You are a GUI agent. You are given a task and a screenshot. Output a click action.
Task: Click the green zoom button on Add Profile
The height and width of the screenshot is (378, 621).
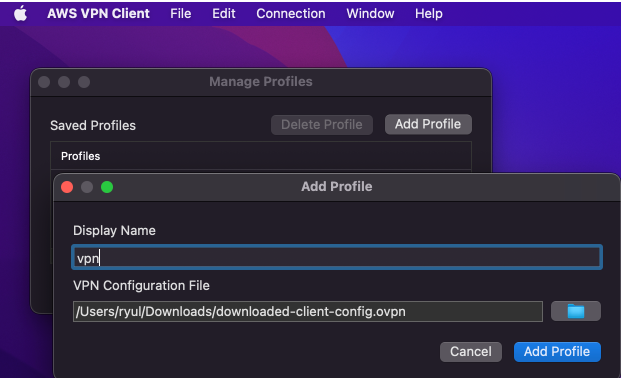coord(107,187)
